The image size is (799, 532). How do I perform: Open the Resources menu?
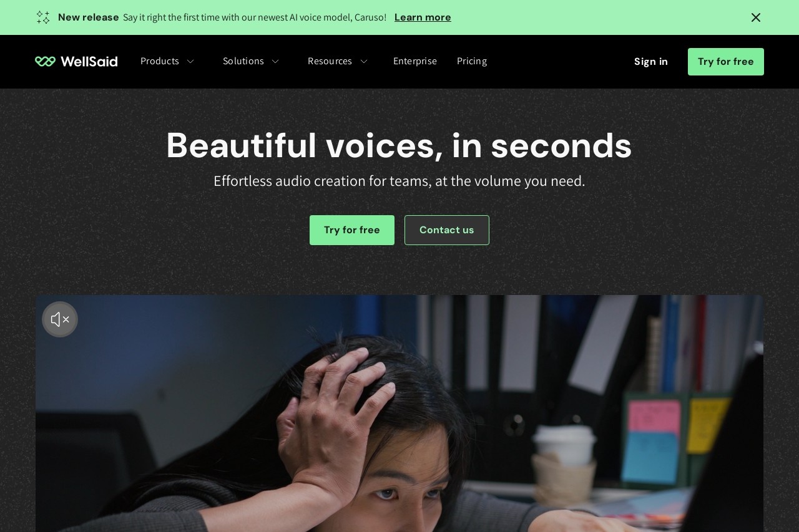[x=330, y=61]
